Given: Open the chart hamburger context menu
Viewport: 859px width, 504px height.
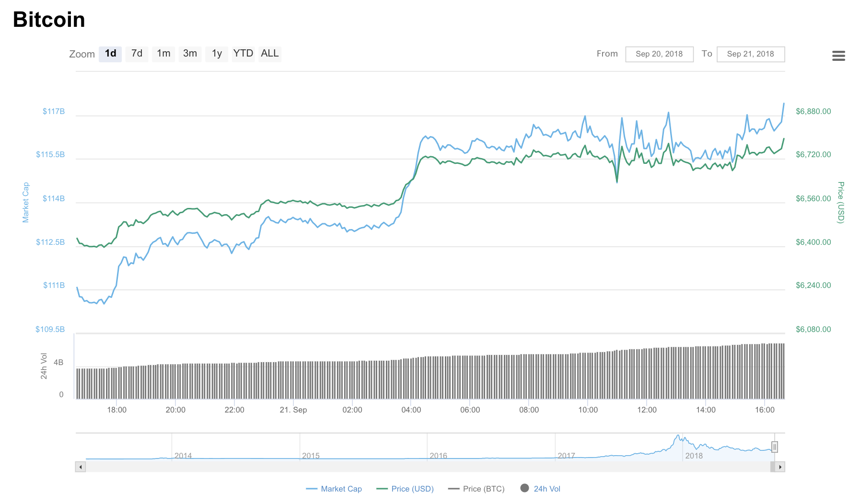Looking at the screenshot, I should [x=838, y=56].
